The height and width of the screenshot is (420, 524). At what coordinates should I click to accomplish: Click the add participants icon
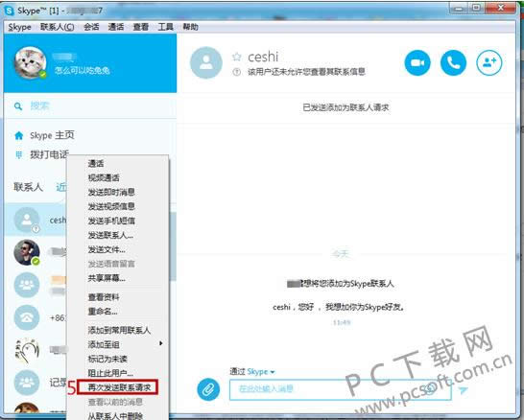[x=488, y=62]
